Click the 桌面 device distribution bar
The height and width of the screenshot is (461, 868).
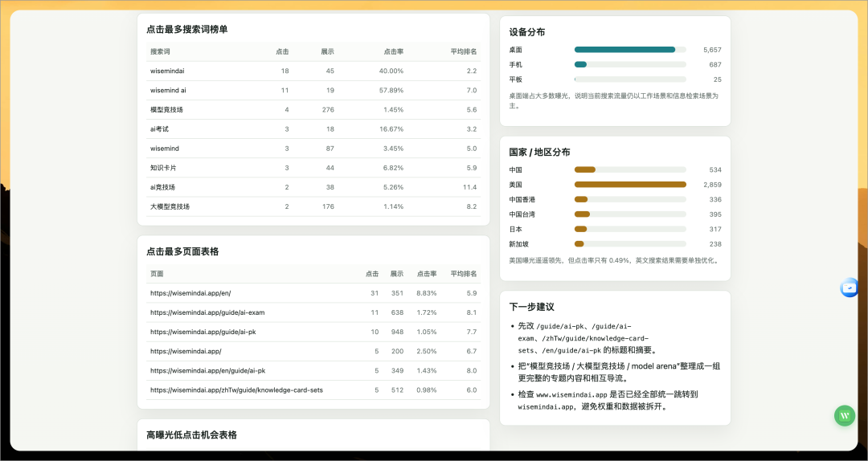(630, 50)
